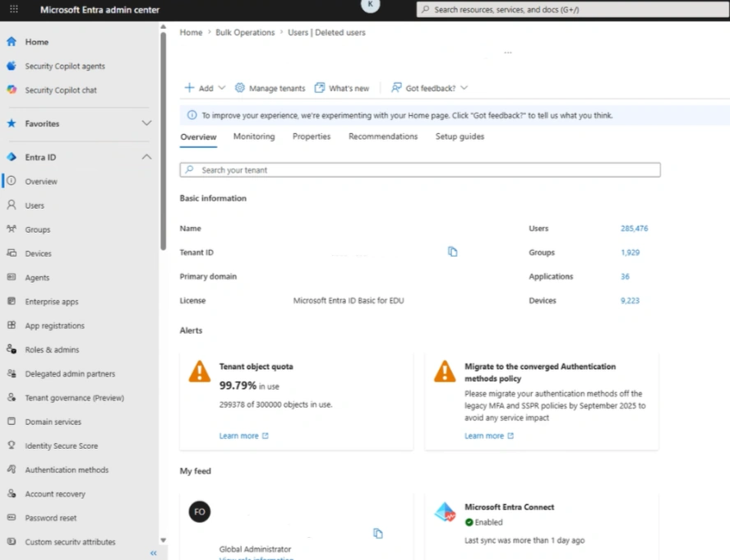Image resolution: width=730 pixels, height=560 pixels.
Task: Click the Users count 285,476
Action: coord(634,229)
